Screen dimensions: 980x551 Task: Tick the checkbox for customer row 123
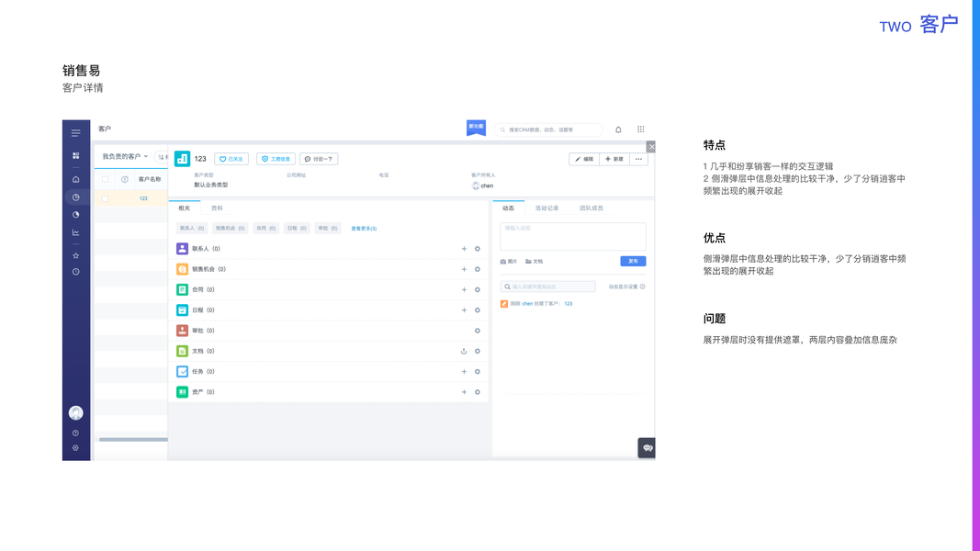click(x=105, y=198)
